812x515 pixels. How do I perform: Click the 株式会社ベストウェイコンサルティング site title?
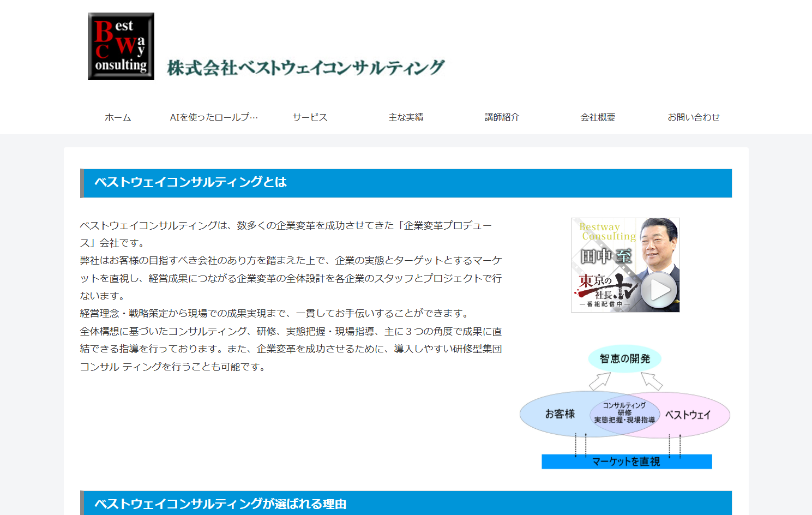[x=305, y=67]
